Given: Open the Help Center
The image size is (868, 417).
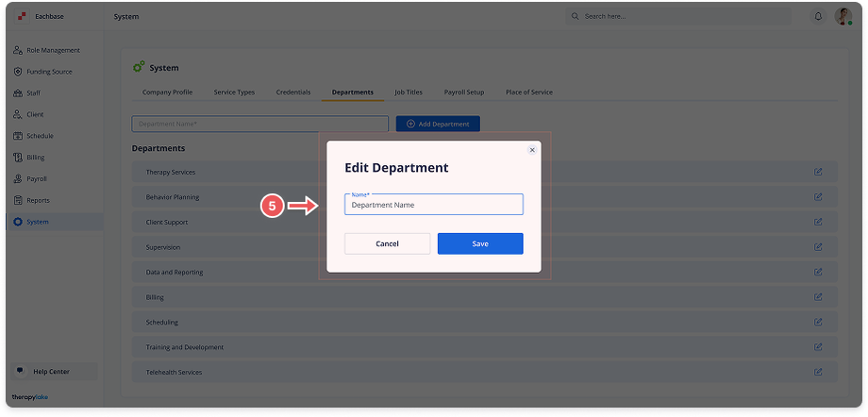Looking at the screenshot, I should click(55, 372).
